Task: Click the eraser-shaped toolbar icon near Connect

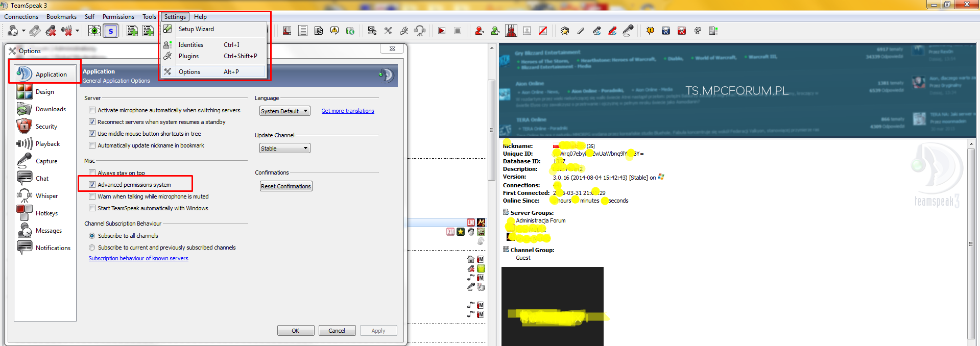Action: [x=35, y=31]
